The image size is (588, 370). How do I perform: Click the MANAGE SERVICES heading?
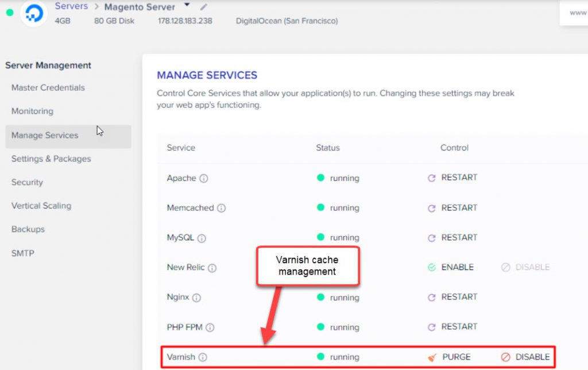(x=207, y=75)
